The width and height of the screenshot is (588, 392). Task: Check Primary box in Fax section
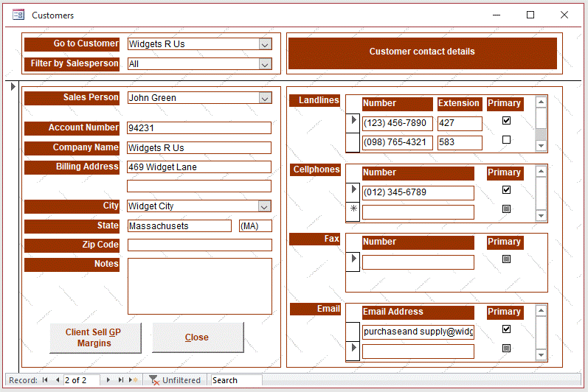[x=506, y=259]
